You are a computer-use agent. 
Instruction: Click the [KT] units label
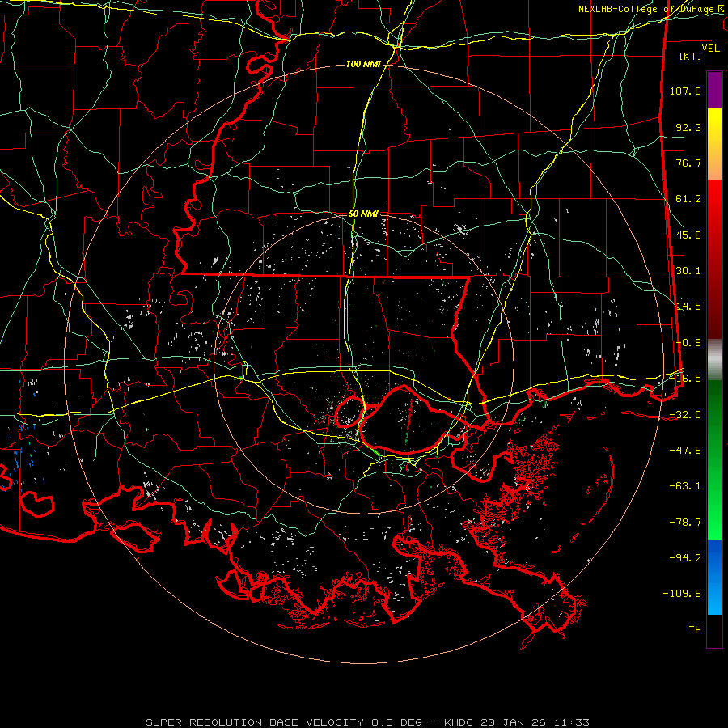point(690,56)
